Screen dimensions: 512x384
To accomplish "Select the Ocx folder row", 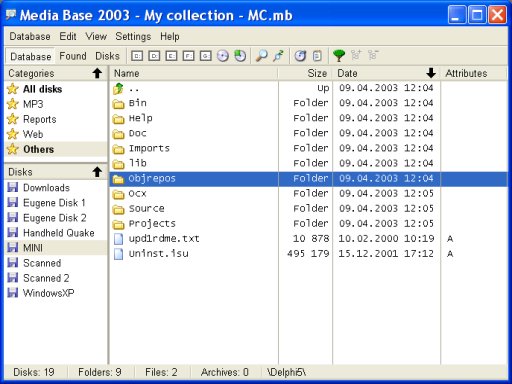I will (x=308, y=194).
